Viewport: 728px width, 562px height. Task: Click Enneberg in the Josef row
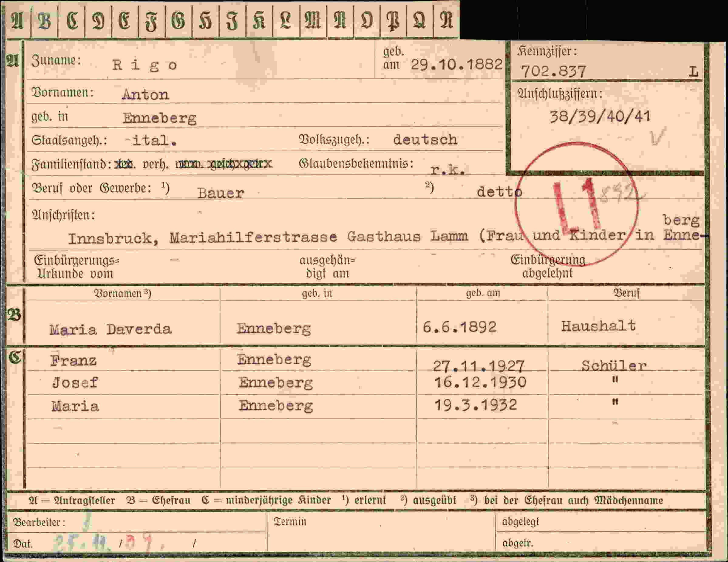pyautogui.click(x=276, y=383)
